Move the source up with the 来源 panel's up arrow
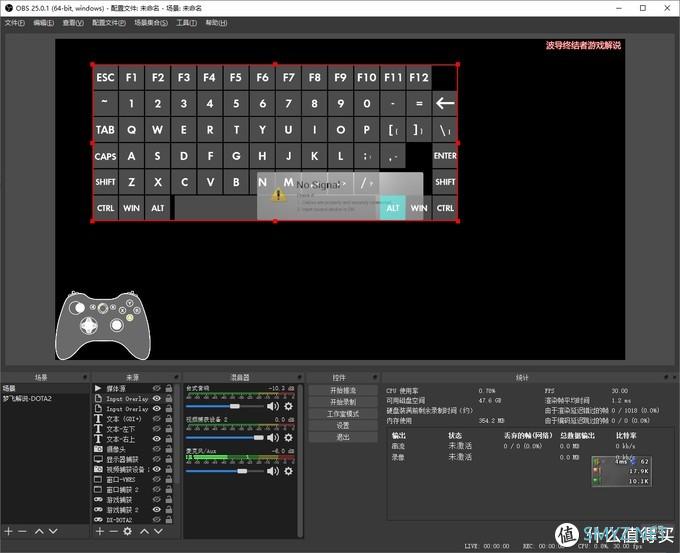680x553 pixels. tap(144, 531)
